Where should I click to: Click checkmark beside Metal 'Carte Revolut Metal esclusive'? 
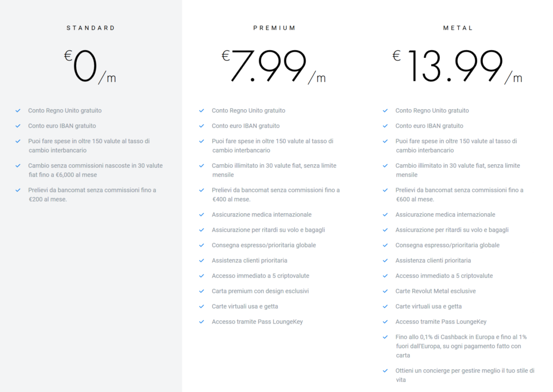385,291
